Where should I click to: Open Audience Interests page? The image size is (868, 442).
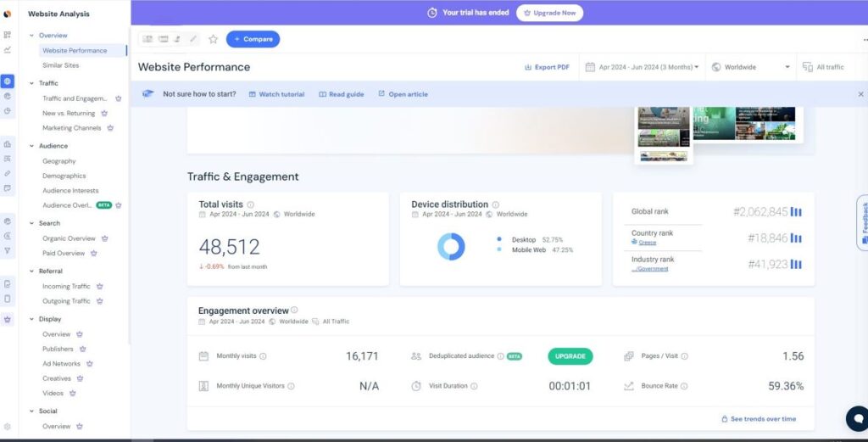[x=71, y=191]
